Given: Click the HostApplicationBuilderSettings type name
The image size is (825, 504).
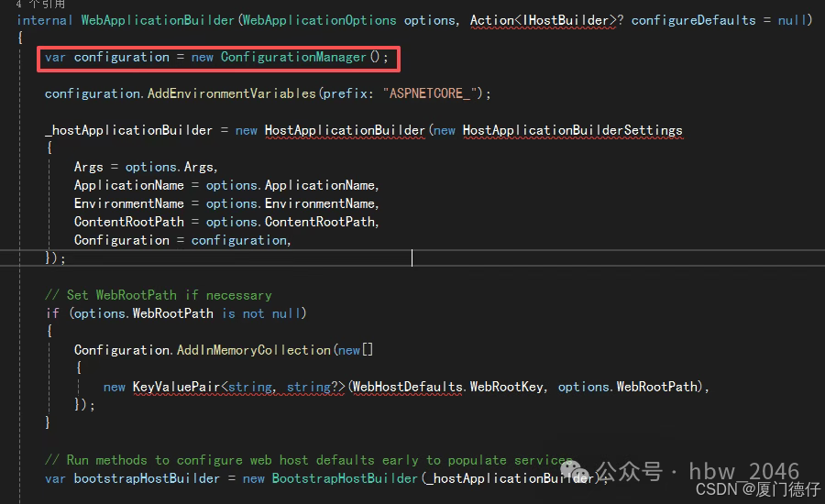Looking at the screenshot, I should coord(572,130).
